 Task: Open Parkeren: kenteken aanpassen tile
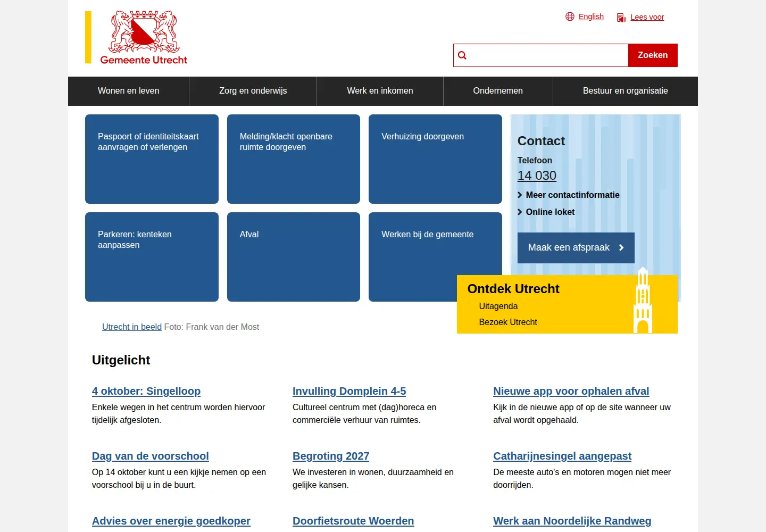coord(152,257)
